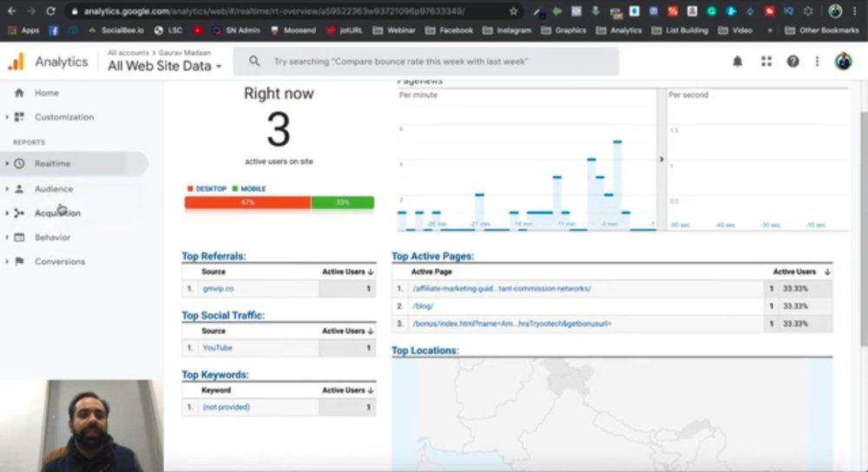The width and height of the screenshot is (868, 472).
Task: Open the Graphics bookmarks folder
Action: tap(563, 30)
